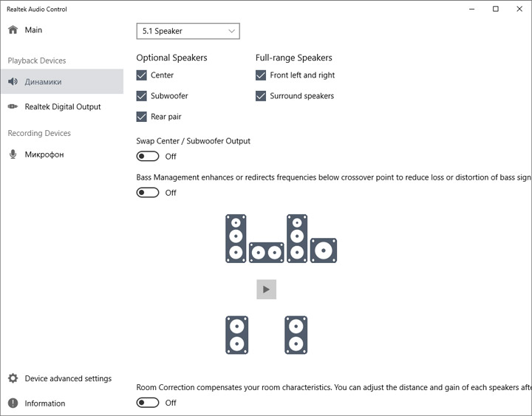Click the Device advanced settings gear icon

pyautogui.click(x=13, y=378)
